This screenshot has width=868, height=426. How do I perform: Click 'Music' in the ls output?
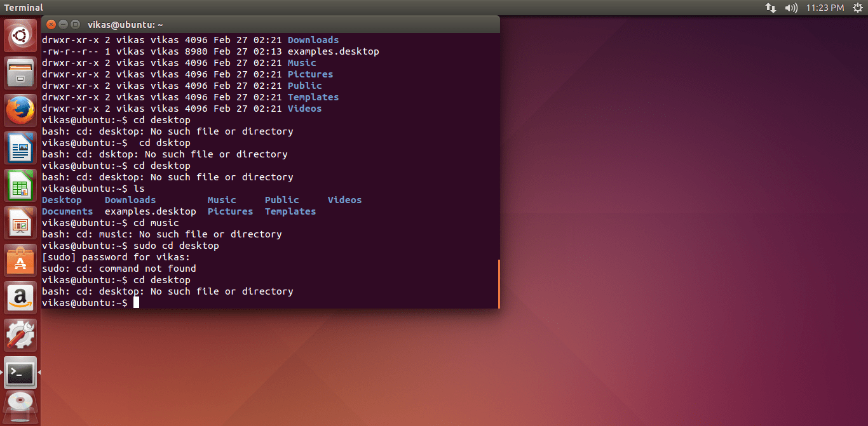pos(222,200)
